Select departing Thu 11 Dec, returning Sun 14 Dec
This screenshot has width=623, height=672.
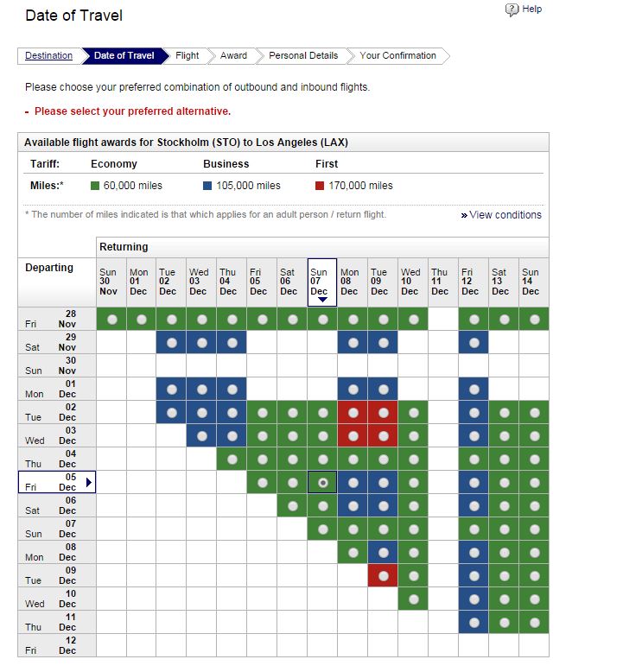point(534,623)
